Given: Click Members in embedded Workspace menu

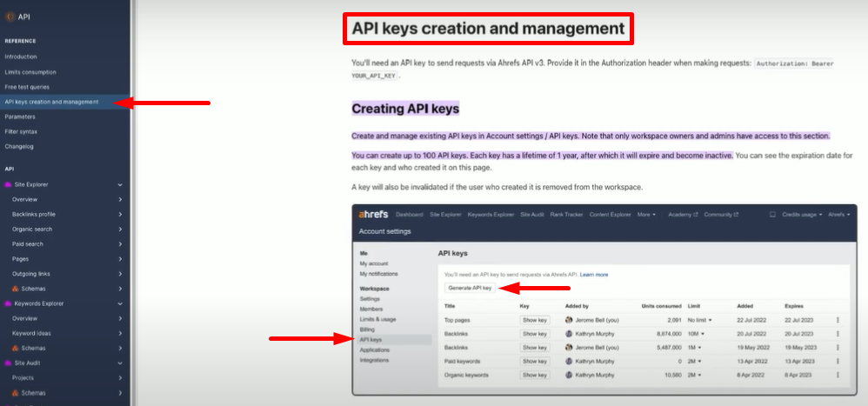Looking at the screenshot, I should point(371,309).
